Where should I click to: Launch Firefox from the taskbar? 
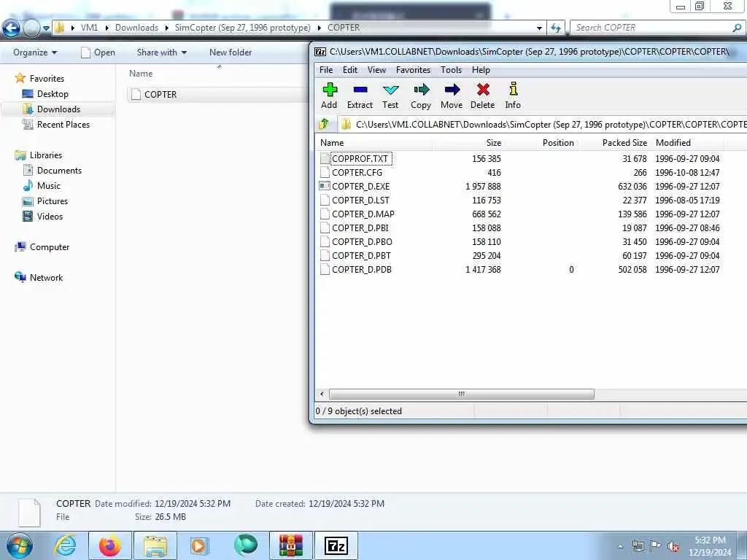point(110,545)
